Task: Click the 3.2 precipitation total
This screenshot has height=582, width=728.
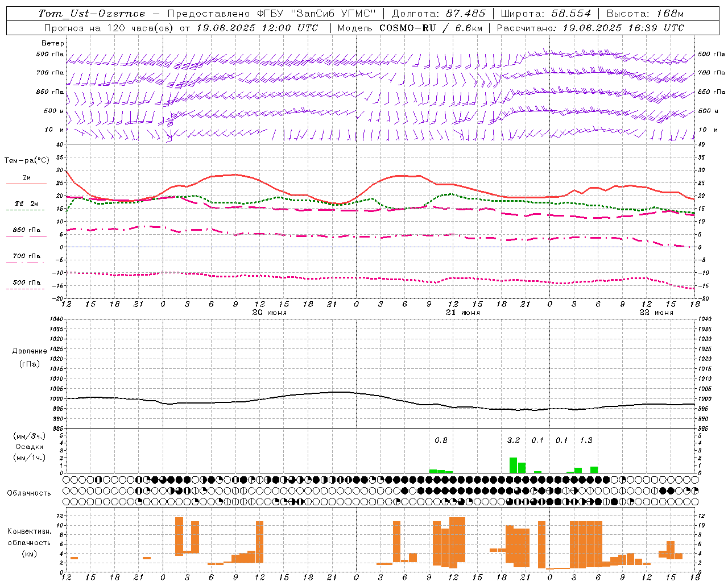Action: pyautogui.click(x=514, y=440)
